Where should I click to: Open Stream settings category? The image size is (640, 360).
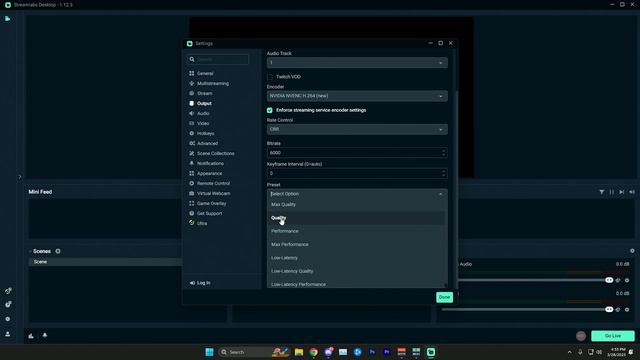[x=204, y=93]
